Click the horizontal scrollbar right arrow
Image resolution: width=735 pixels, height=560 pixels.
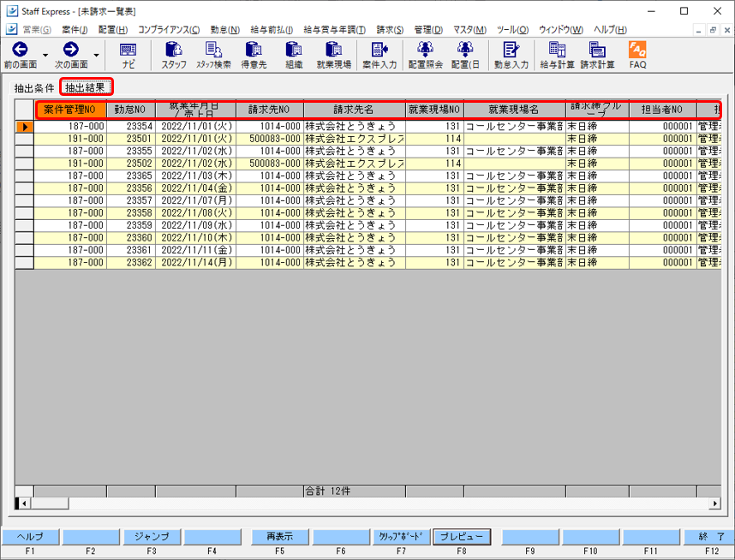click(x=714, y=503)
